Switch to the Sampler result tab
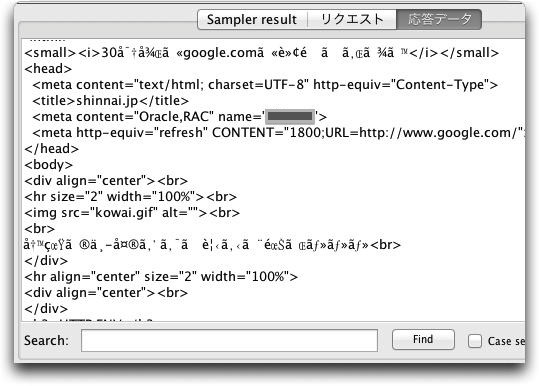The image size is (539, 386). 252,20
